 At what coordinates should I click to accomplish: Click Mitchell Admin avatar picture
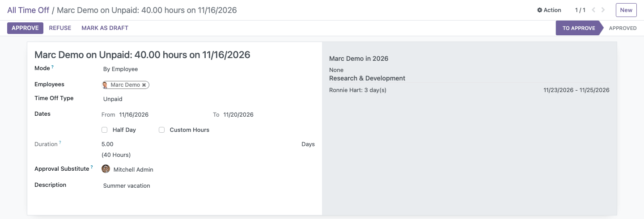(x=106, y=169)
